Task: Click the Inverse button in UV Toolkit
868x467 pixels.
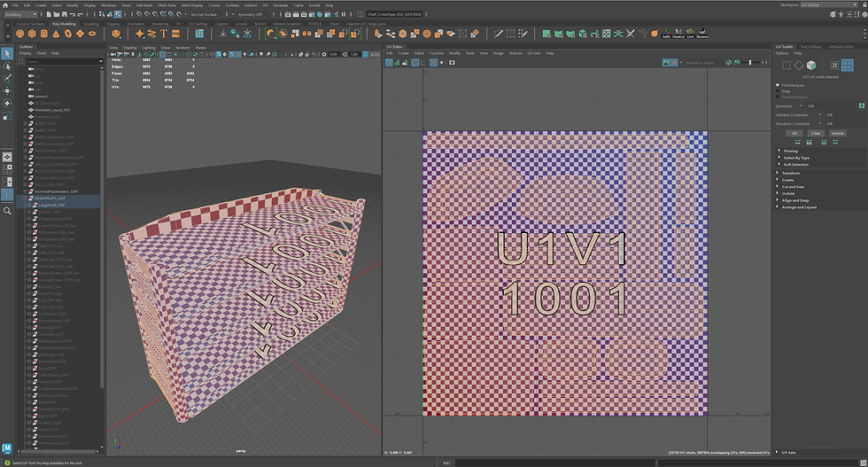Action: [838, 133]
